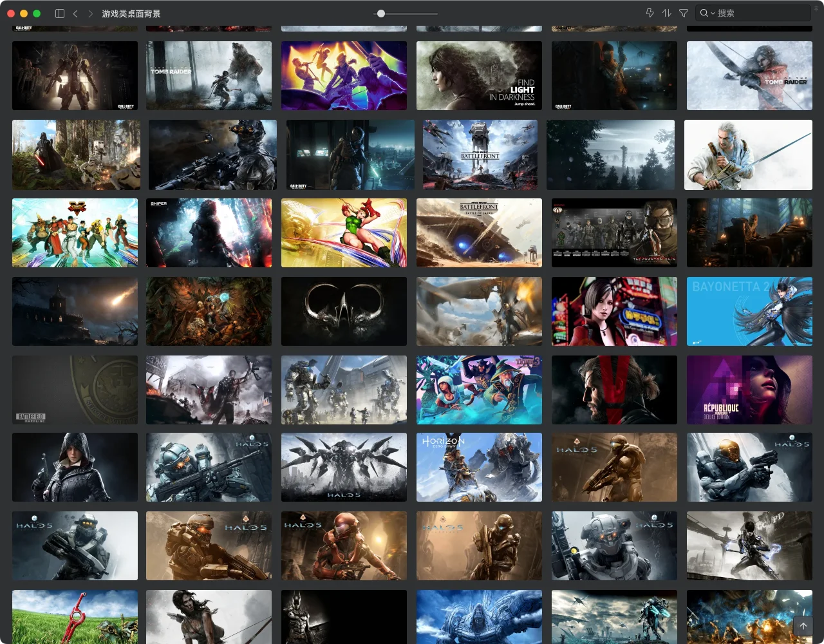Open the sort order arrows menu

[667, 13]
